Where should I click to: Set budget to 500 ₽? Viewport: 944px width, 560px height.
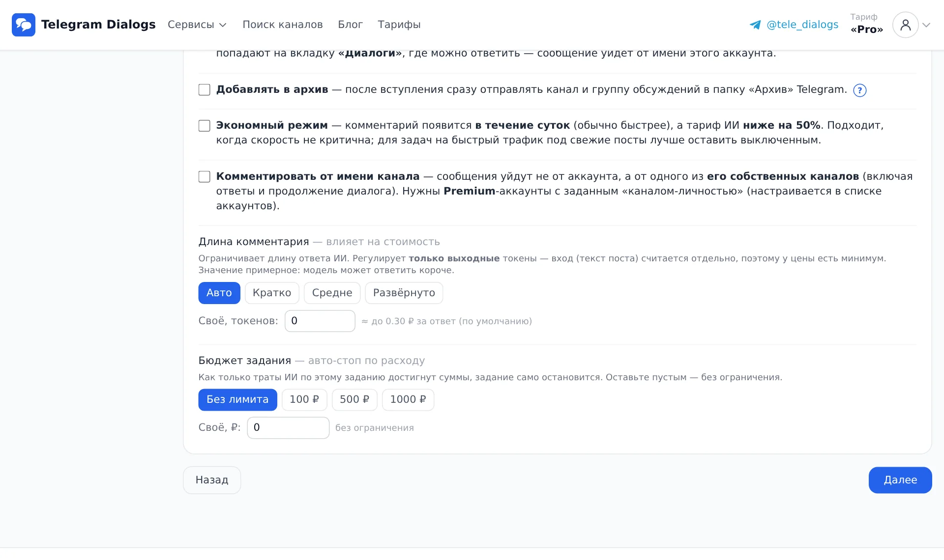tap(354, 400)
